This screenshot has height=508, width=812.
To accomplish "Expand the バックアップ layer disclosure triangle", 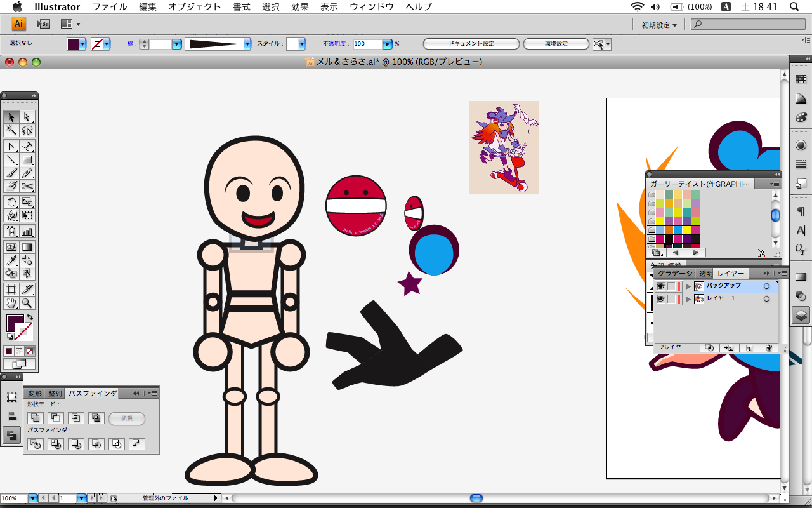I will pos(688,286).
